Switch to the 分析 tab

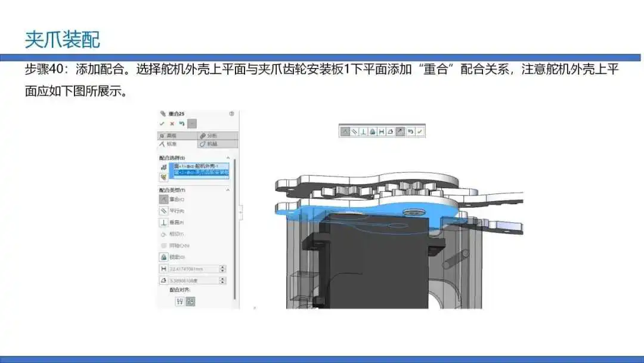click(x=218, y=136)
